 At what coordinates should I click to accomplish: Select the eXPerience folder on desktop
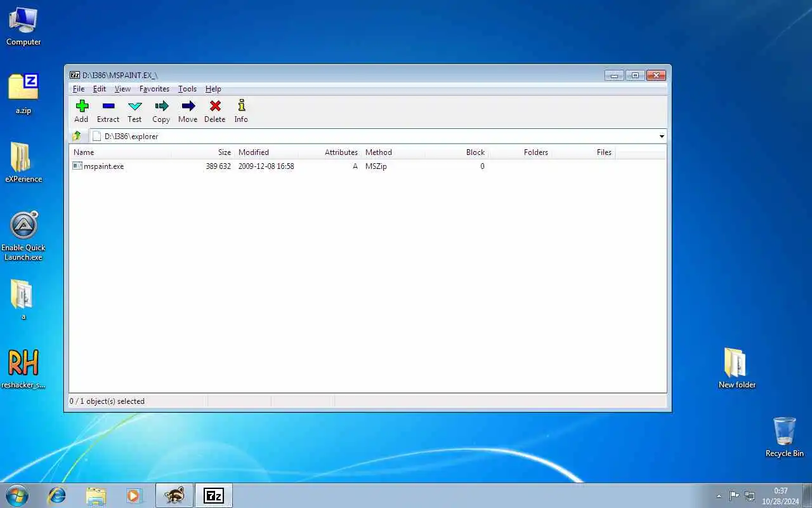pos(23,163)
